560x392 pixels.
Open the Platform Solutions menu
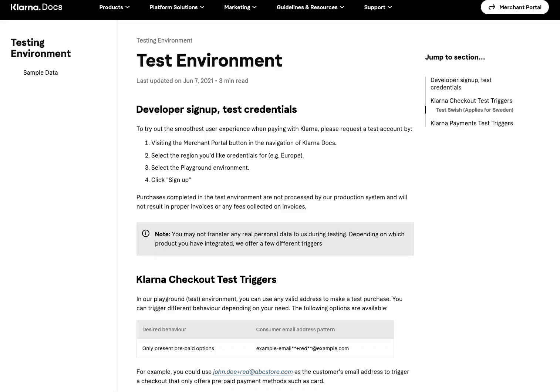pyautogui.click(x=177, y=7)
